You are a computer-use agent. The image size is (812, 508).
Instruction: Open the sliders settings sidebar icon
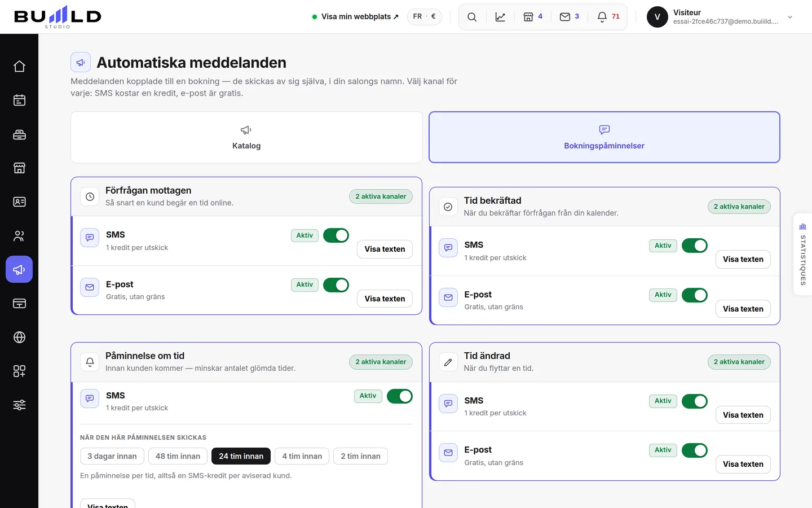(x=19, y=405)
